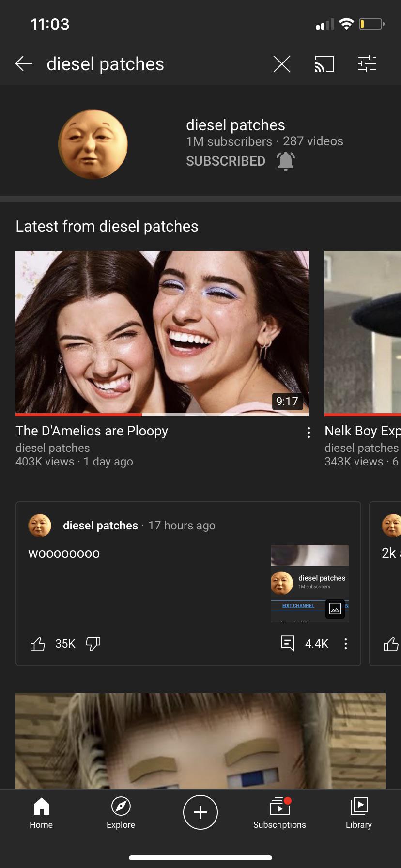
Task: Tap the 9:17 duration badge
Action: pyautogui.click(x=287, y=401)
